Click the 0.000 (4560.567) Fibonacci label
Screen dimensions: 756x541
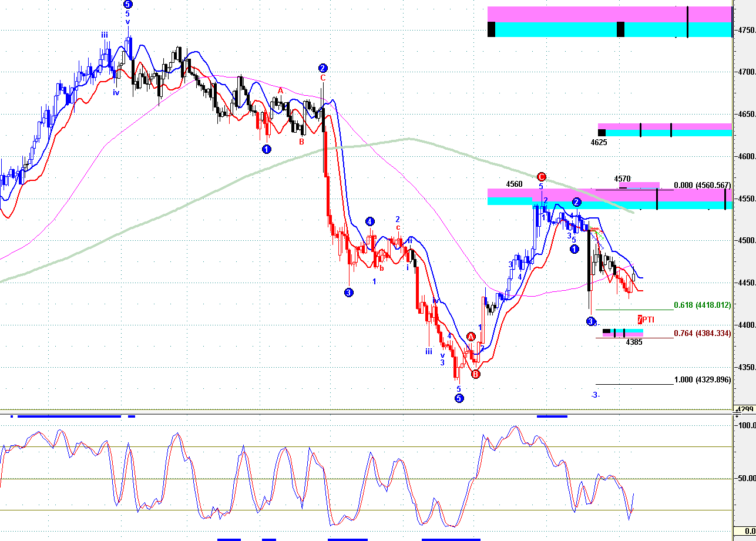pos(703,185)
